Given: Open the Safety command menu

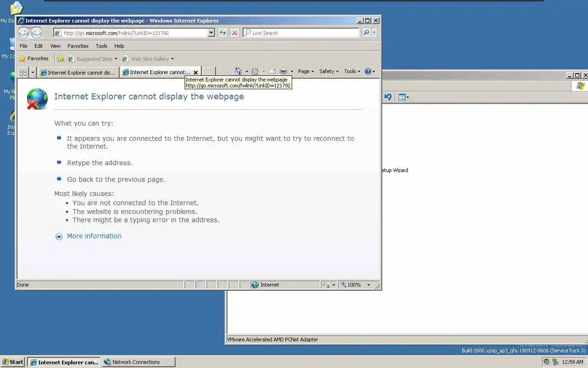Looking at the screenshot, I should click(329, 71).
